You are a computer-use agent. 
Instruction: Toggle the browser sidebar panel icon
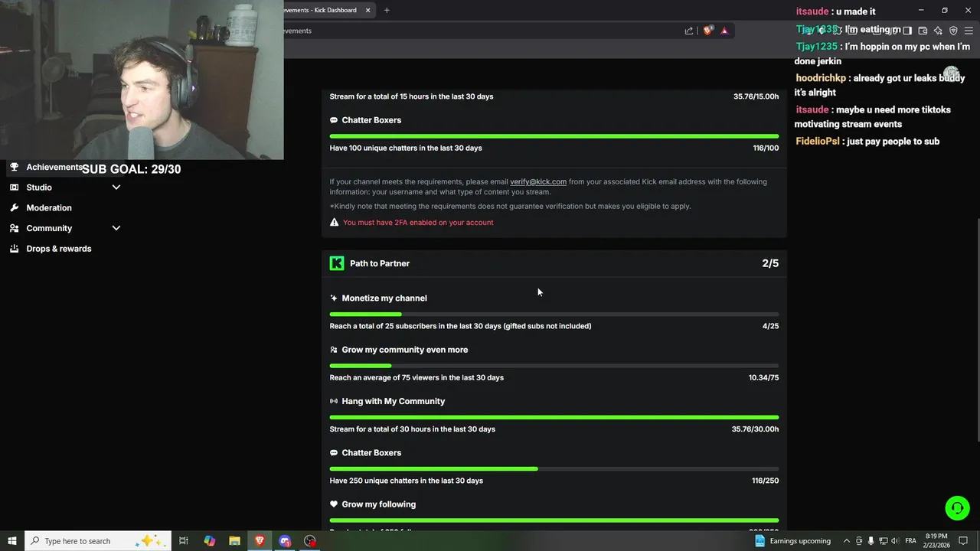pos(907,31)
